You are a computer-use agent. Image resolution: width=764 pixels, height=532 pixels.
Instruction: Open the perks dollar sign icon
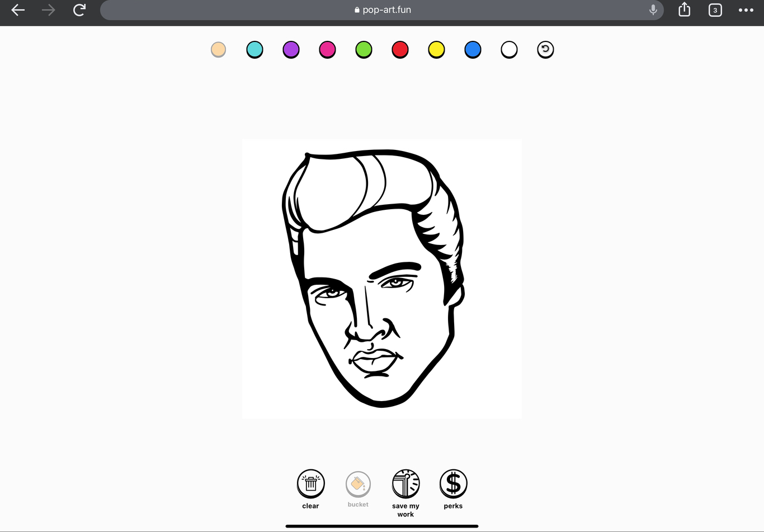[x=453, y=483]
